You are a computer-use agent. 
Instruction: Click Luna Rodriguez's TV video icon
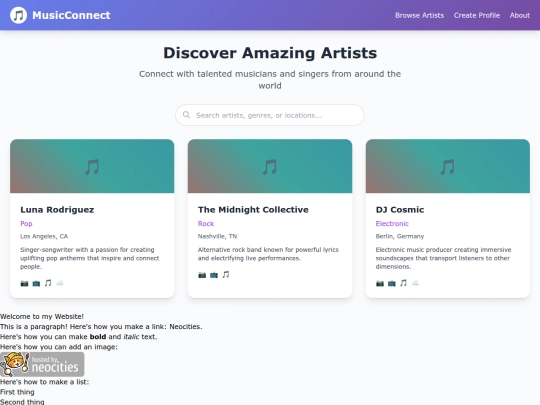[x=36, y=283]
